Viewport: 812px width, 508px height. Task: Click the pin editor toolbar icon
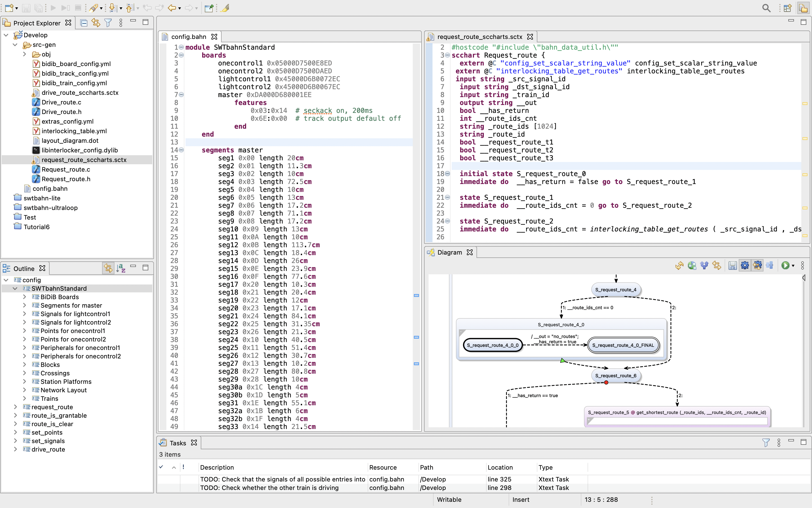coord(209,8)
